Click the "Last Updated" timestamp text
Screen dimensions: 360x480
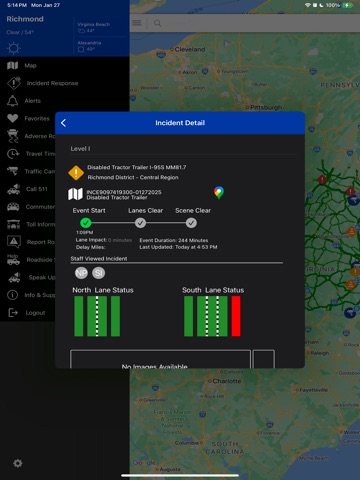[178, 247]
